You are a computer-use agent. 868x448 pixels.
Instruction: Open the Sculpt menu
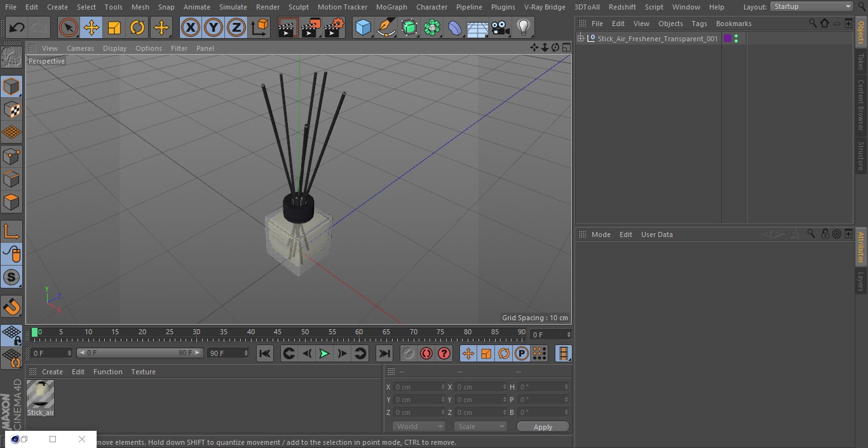click(x=298, y=6)
